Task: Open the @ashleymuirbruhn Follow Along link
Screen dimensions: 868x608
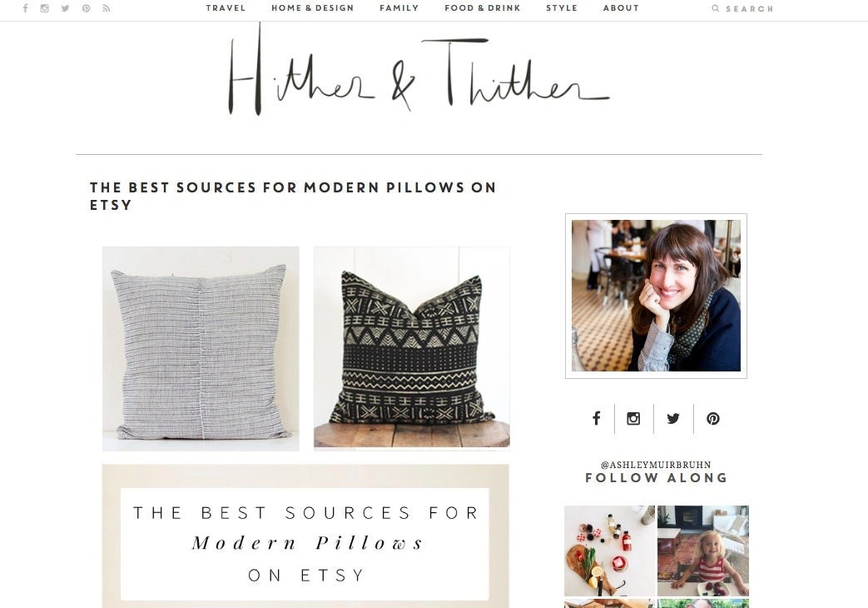Action: click(656, 471)
